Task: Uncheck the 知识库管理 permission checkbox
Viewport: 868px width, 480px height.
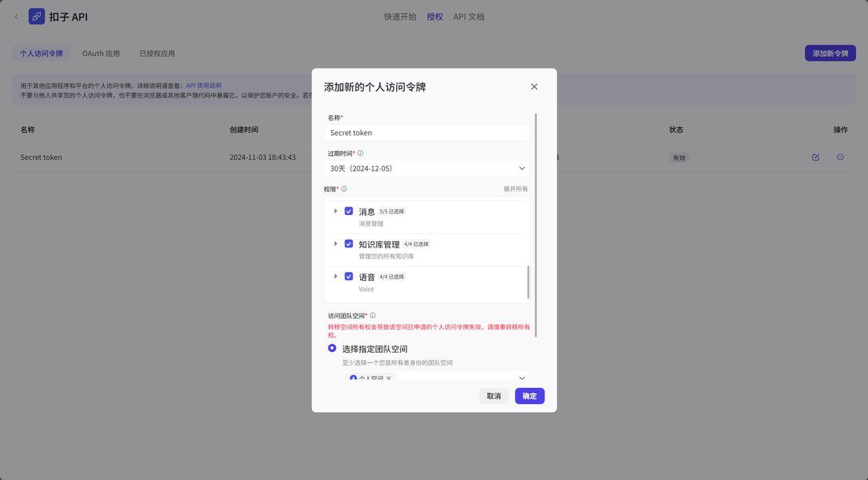Action: pyautogui.click(x=349, y=243)
